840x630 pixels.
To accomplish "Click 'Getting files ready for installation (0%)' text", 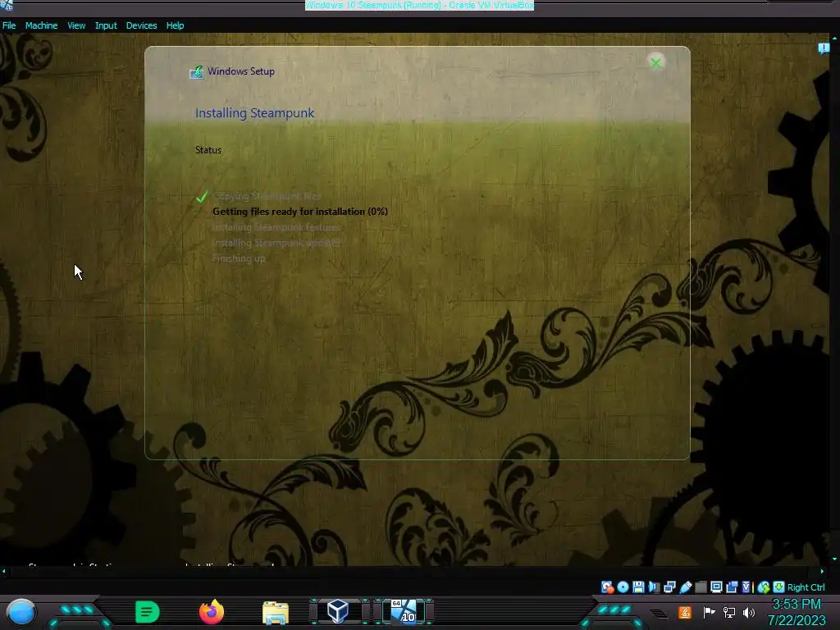I will tap(300, 212).
